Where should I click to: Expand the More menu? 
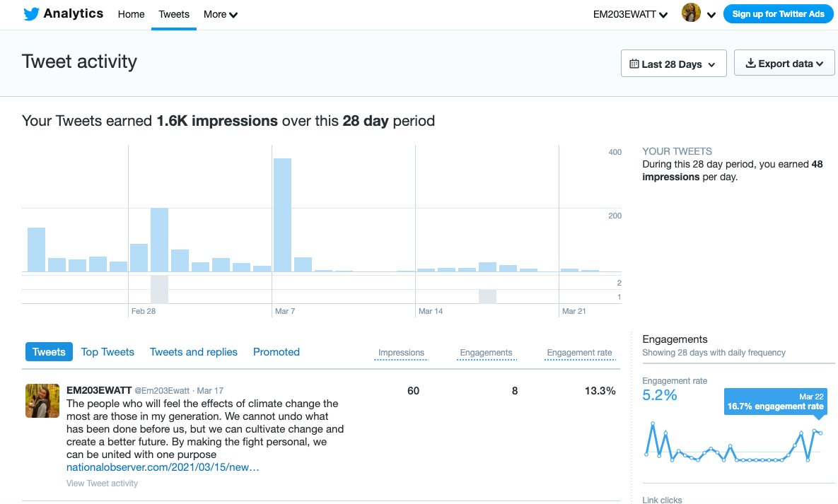[220, 14]
